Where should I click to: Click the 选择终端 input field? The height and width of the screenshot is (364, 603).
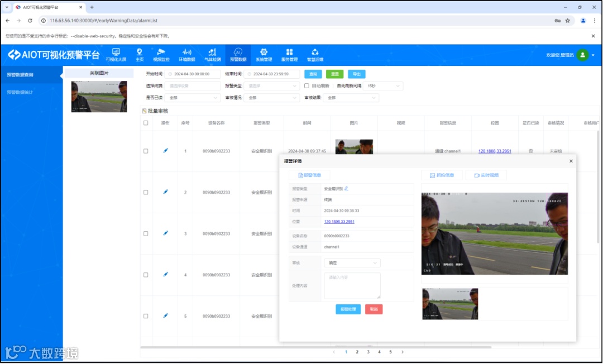(193, 86)
